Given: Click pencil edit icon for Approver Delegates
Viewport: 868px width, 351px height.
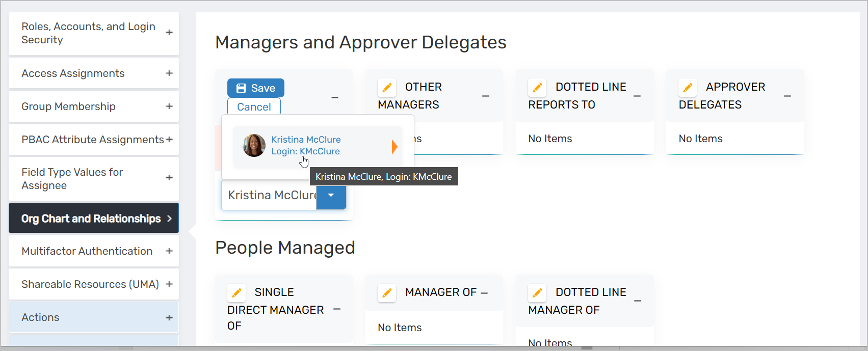Looking at the screenshot, I should pos(688,88).
